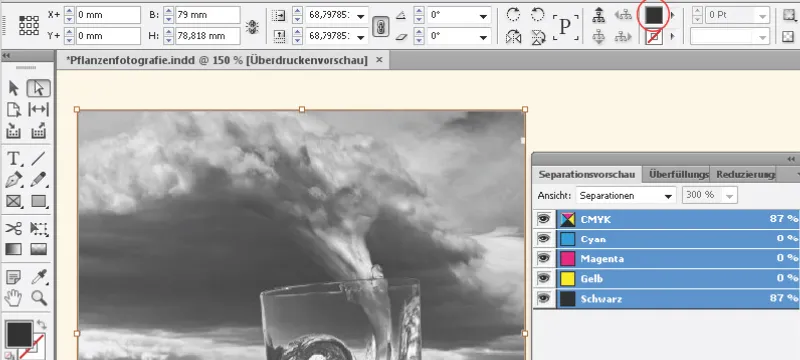Select the Selection tool (black arrow)
This screenshot has height=360, width=800.
[x=14, y=88]
